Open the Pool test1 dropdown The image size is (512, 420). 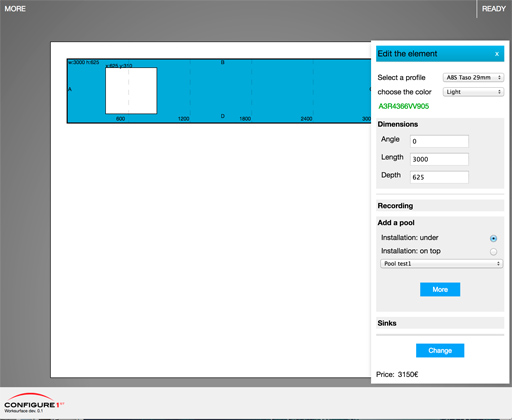pyautogui.click(x=441, y=264)
